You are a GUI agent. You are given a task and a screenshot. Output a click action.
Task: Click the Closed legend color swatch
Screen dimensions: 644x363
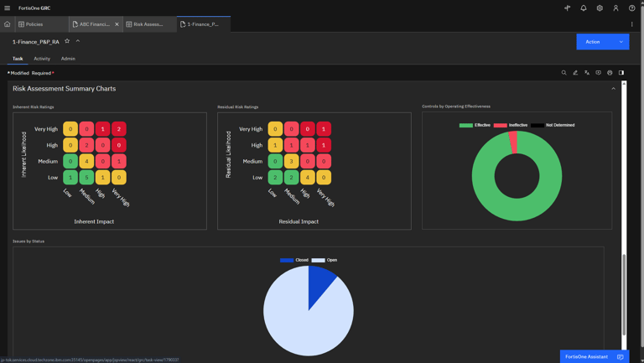click(287, 260)
